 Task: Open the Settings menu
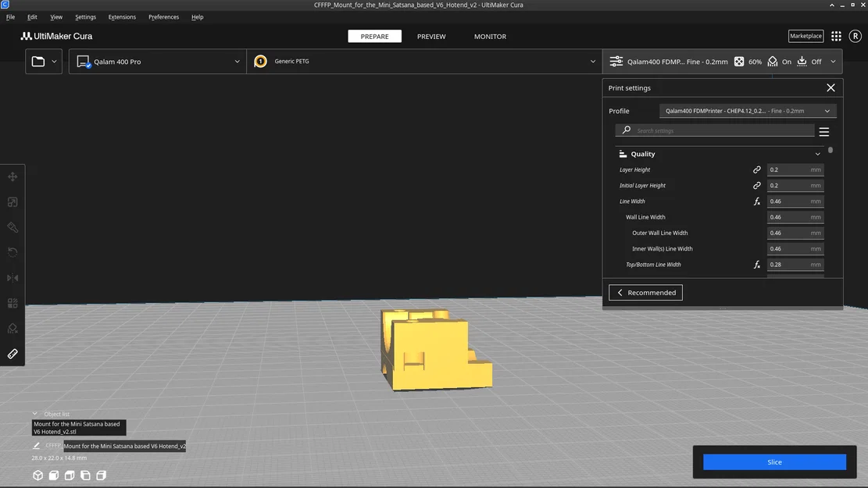coord(85,17)
